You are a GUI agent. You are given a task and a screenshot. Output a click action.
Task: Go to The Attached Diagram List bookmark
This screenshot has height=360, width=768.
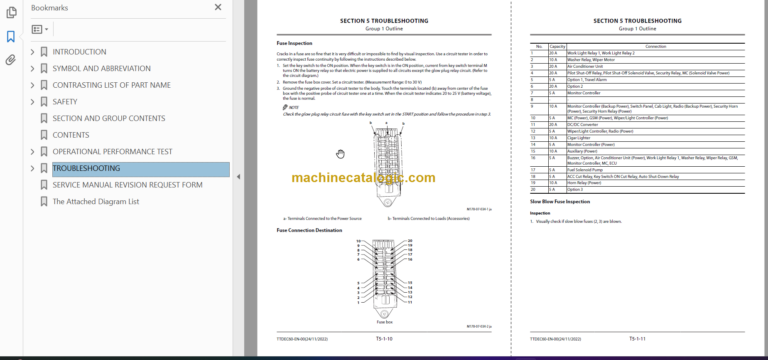(96, 202)
